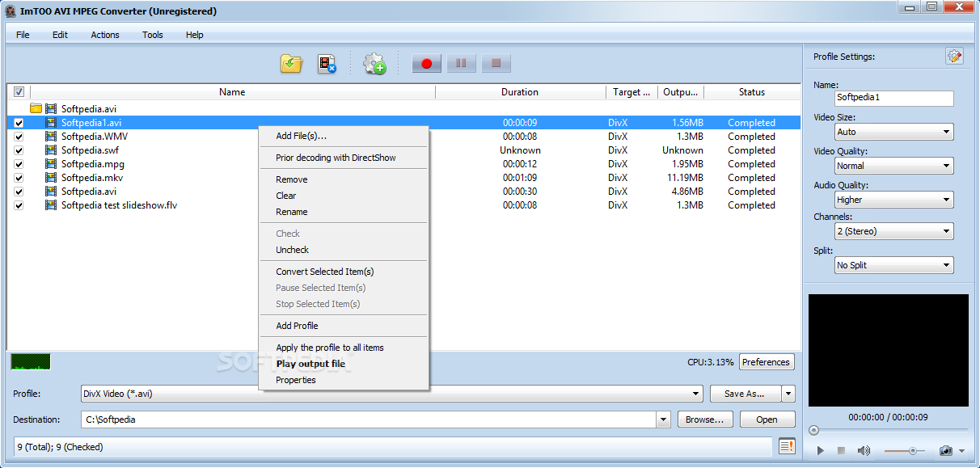This screenshot has height=468, width=980.
Task: Click the Pause conversion toolbar button
Action: point(461,63)
